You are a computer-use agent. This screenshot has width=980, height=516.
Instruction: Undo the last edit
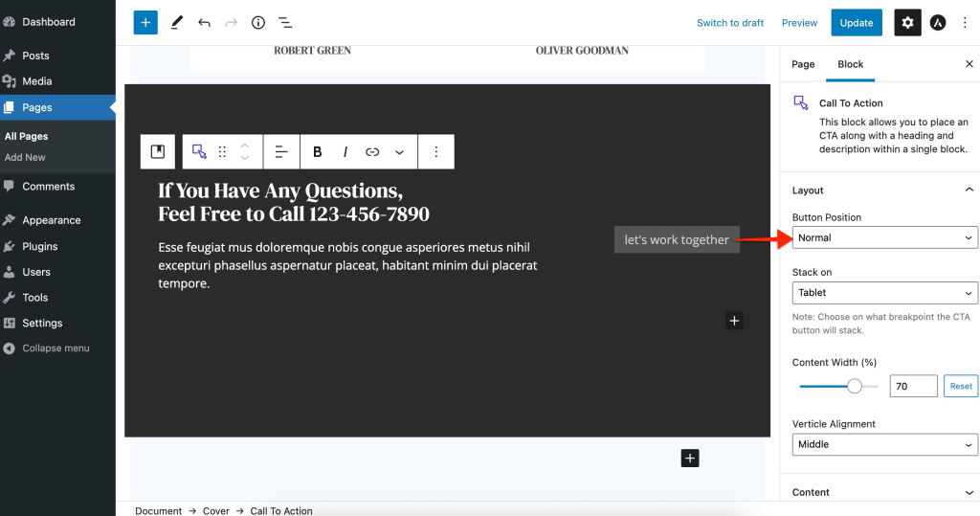(204, 23)
